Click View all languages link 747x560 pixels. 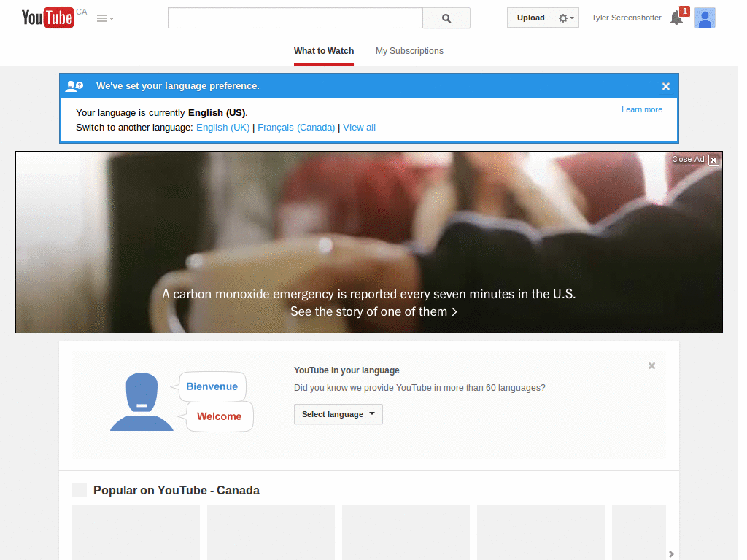coord(359,128)
